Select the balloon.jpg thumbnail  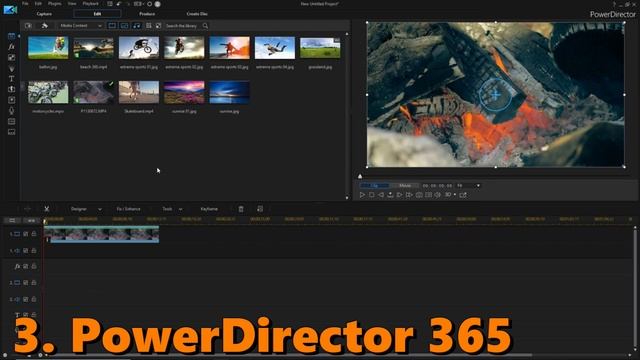48,48
